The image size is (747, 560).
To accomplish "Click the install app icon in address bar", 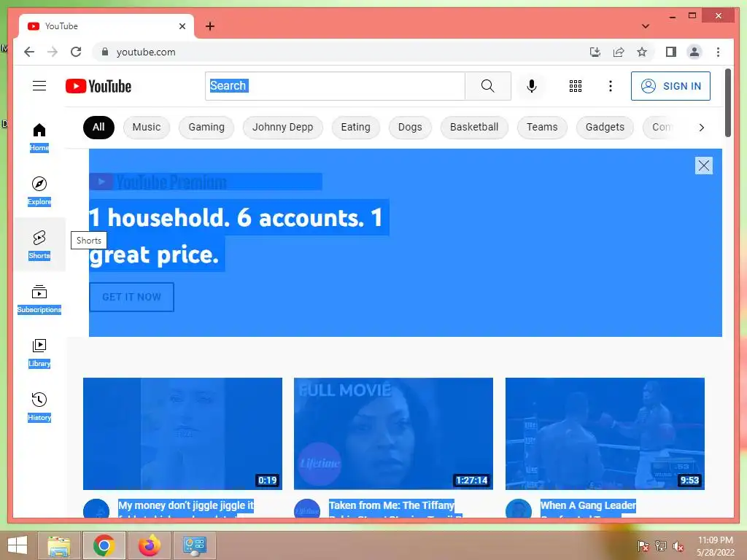I will click(595, 52).
